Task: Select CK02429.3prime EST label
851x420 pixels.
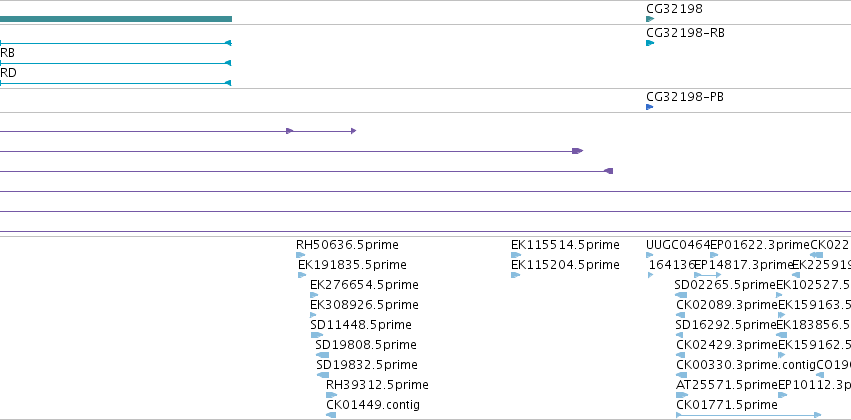Action: coord(727,345)
